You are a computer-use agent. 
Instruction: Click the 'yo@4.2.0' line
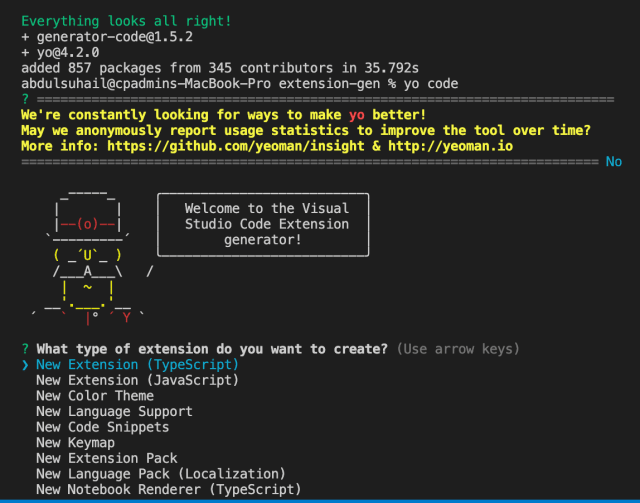[x=60, y=52]
